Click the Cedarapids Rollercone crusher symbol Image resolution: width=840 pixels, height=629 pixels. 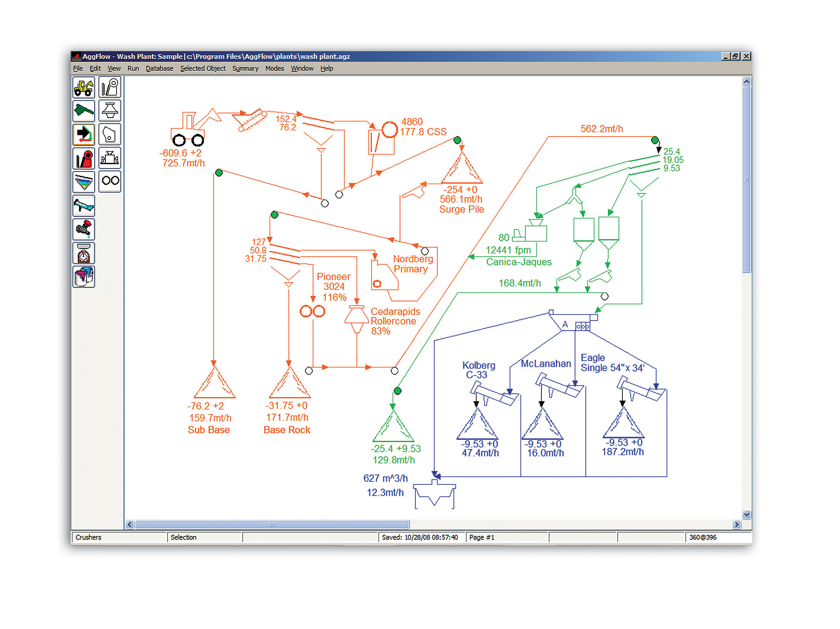(x=357, y=319)
